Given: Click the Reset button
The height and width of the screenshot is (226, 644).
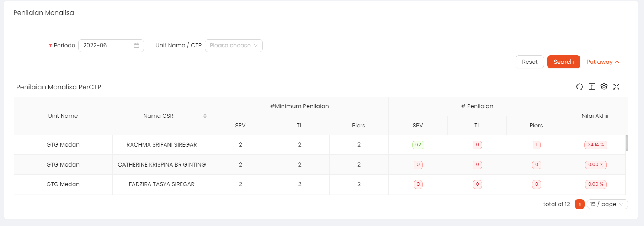Looking at the screenshot, I should (529, 62).
